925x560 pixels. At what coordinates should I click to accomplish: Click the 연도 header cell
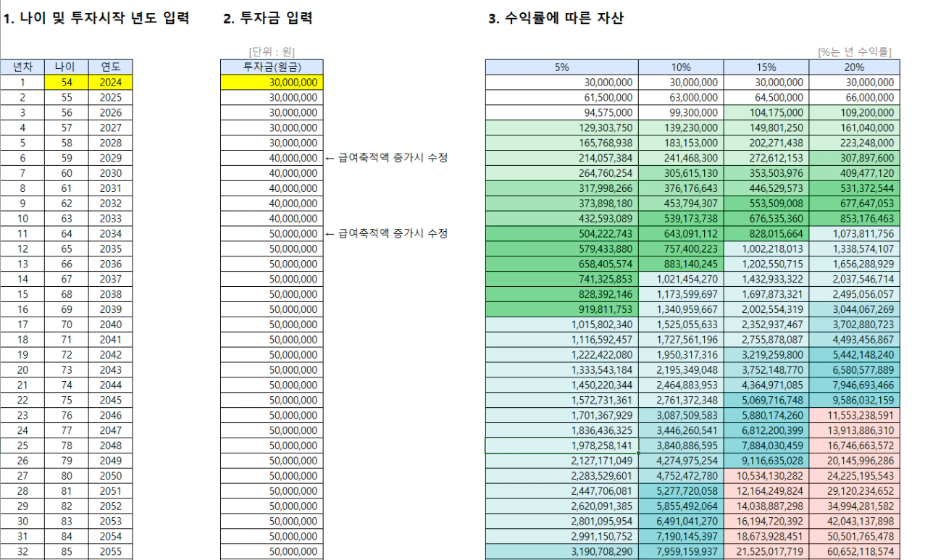[110, 67]
